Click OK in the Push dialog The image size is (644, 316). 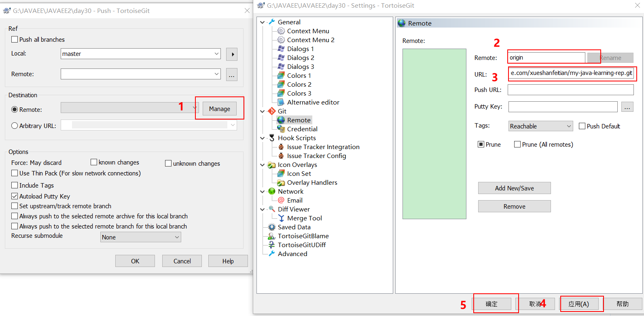(135, 261)
